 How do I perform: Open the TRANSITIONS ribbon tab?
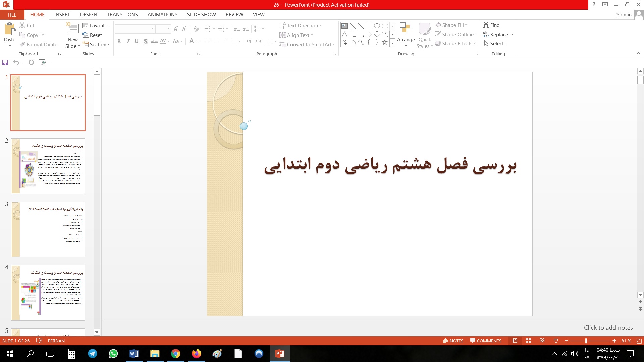point(122,15)
